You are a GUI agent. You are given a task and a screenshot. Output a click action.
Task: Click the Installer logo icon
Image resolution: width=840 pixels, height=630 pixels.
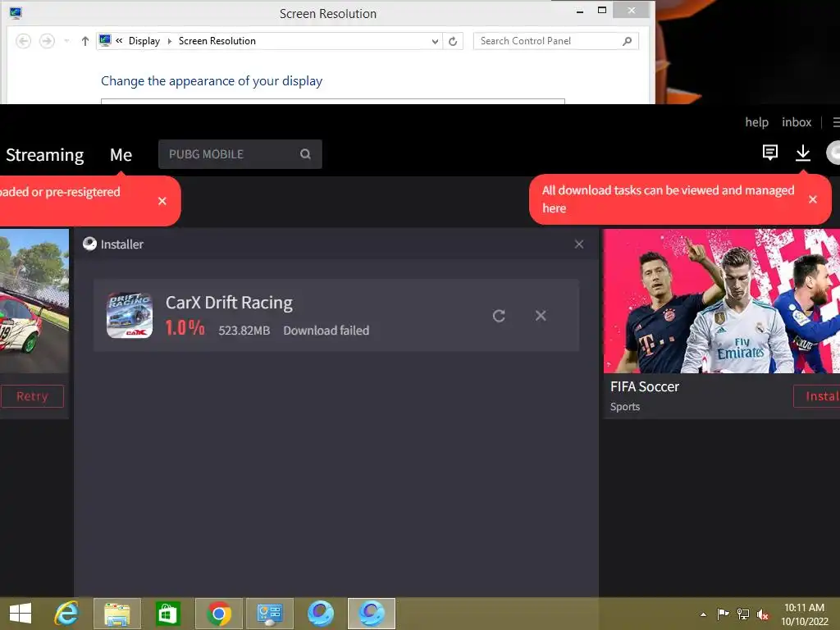click(89, 244)
